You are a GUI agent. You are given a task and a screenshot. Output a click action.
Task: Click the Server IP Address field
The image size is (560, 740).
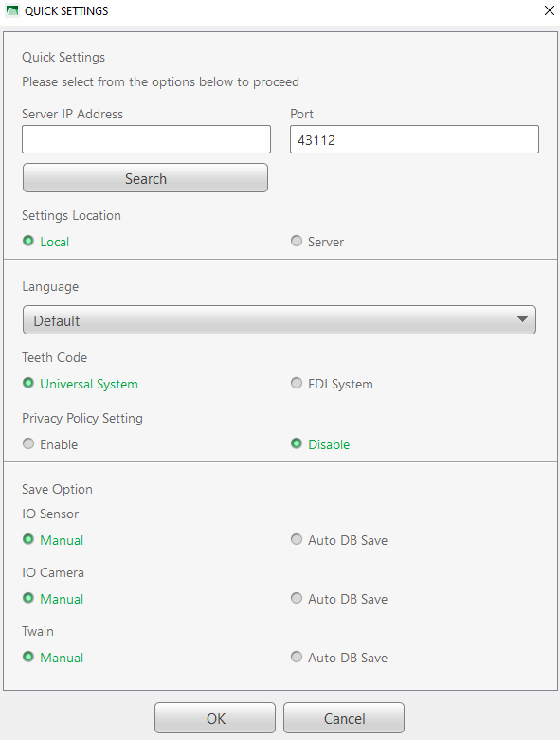point(146,139)
